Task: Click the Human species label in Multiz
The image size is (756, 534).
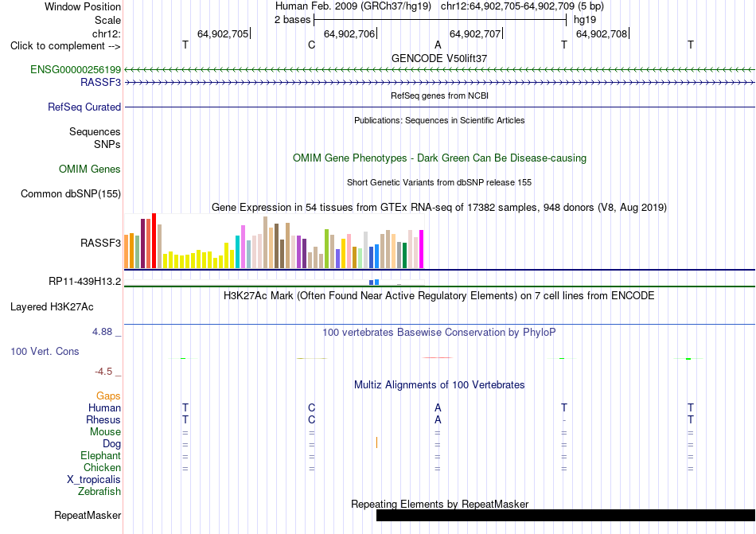Action: (104, 408)
